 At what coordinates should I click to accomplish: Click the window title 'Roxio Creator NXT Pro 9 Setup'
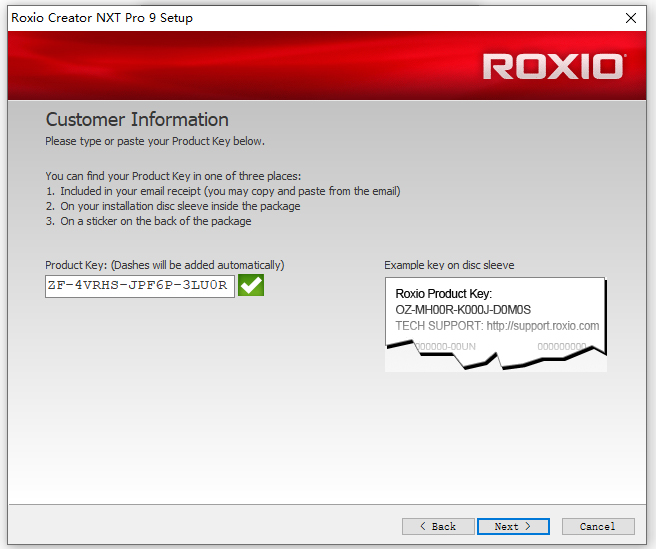tap(102, 18)
